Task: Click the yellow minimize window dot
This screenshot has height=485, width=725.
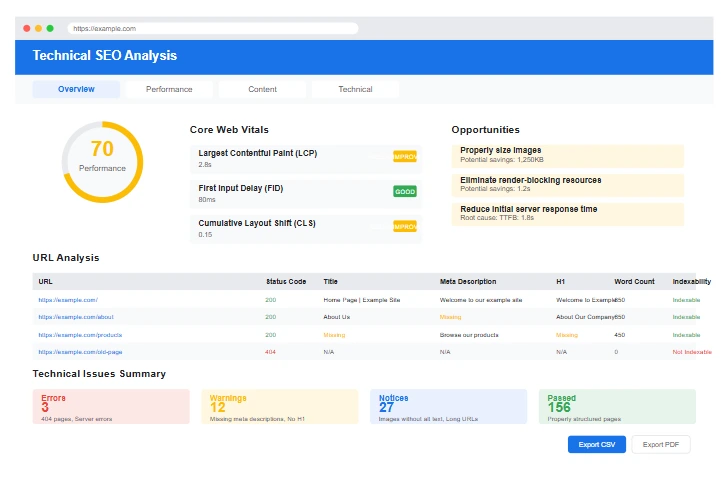Action: coord(38,28)
